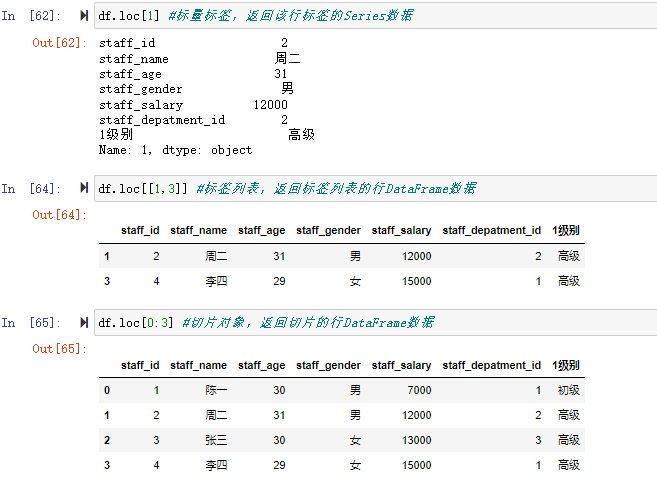Image resolution: width=657 pixels, height=484 pixels.
Task: Click the 张三 name cell in the bottom table
Action: pyautogui.click(x=216, y=440)
